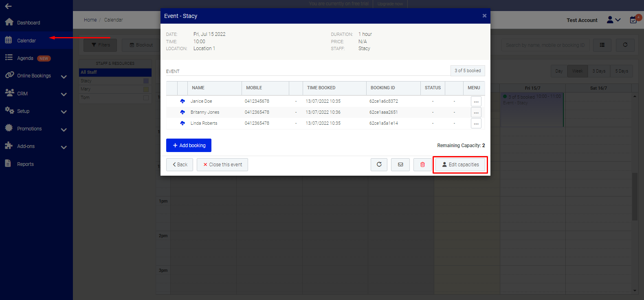
Task: Go to Dashboard in the sidebar
Action: point(29,23)
